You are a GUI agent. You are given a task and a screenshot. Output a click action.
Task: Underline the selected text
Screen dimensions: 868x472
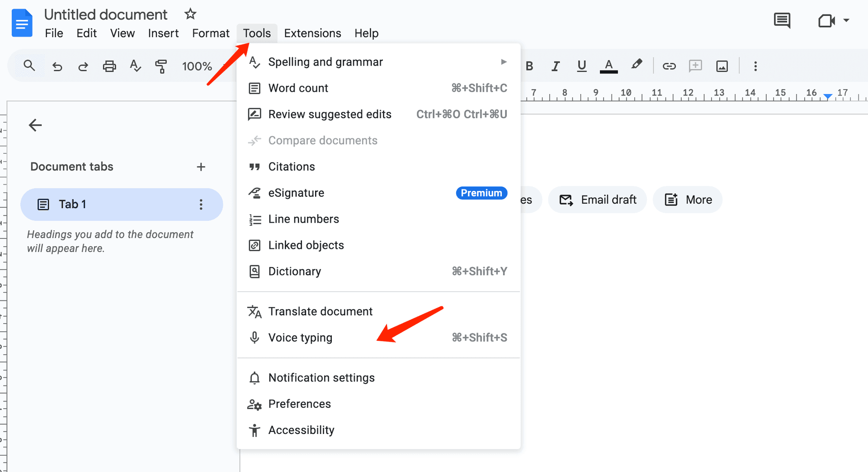[581, 66]
